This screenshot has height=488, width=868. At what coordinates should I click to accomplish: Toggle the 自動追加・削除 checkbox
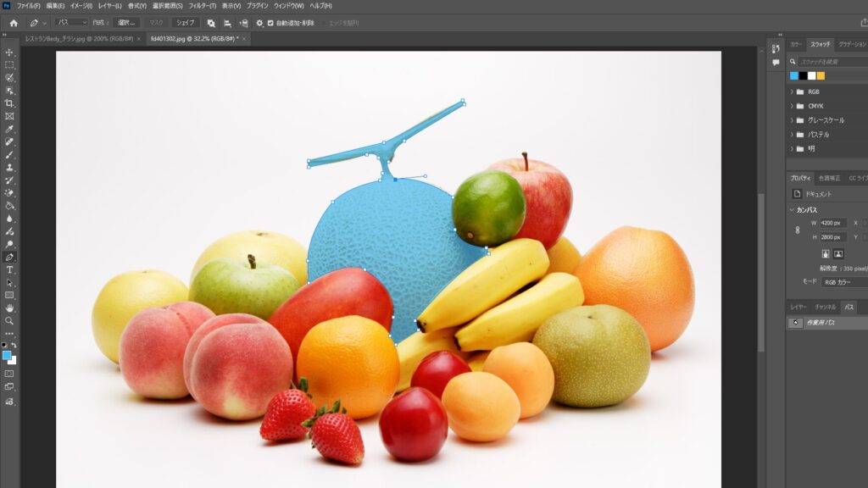point(270,23)
